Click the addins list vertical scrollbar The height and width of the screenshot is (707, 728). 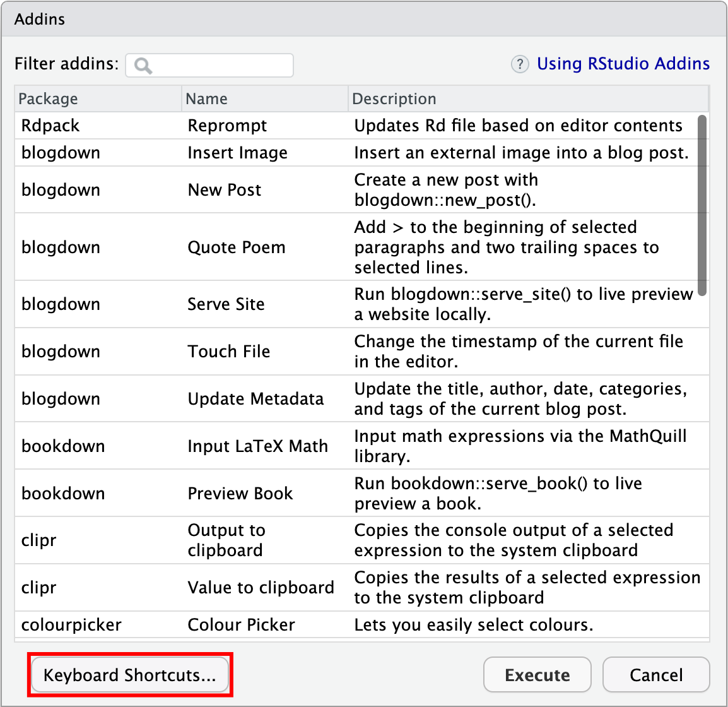702,205
